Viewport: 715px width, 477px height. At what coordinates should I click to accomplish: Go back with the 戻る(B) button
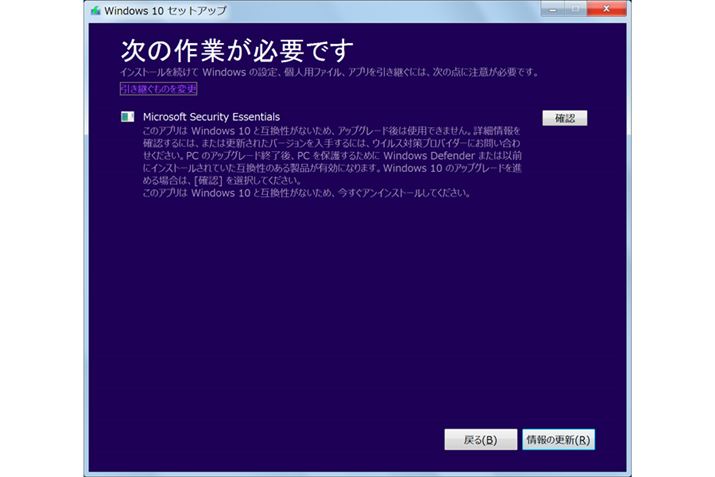[481, 440]
